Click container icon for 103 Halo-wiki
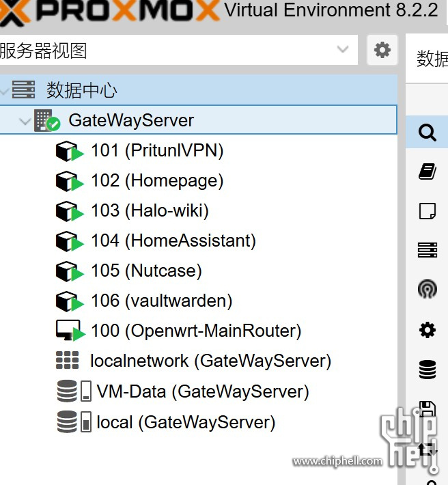Viewport: 448px width, 485px height. pyautogui.click(x=70, y=211)
